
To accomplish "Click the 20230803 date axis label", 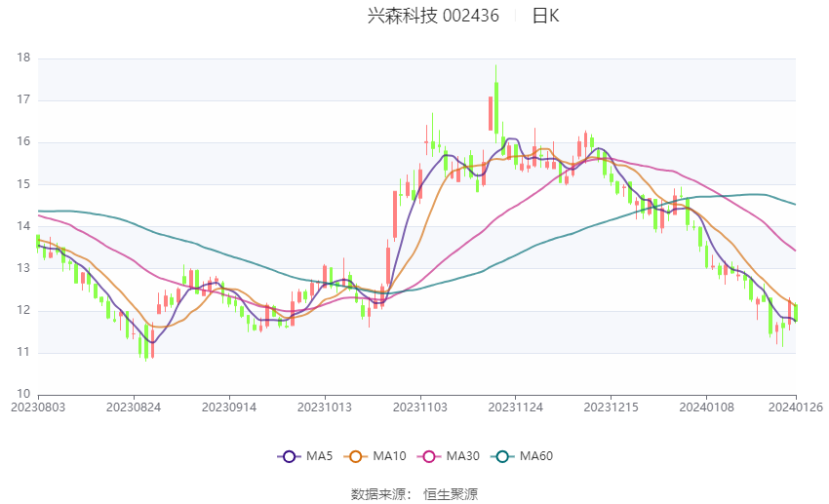I will (x=38, y=407).
